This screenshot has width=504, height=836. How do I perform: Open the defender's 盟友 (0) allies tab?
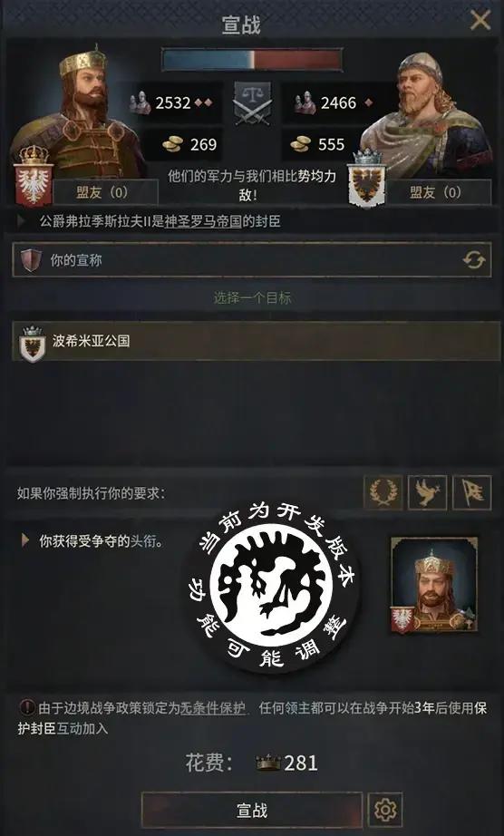pos(439,192)
